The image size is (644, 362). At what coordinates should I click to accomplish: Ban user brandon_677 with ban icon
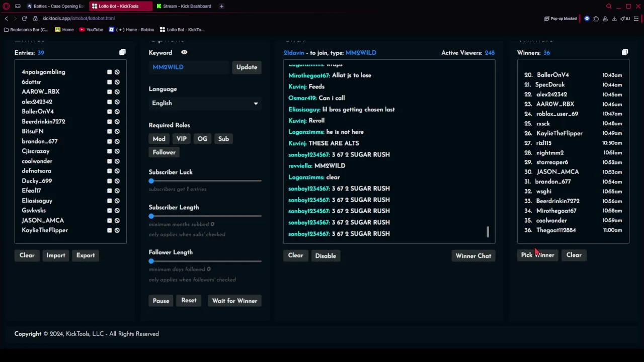pos(117,141)
